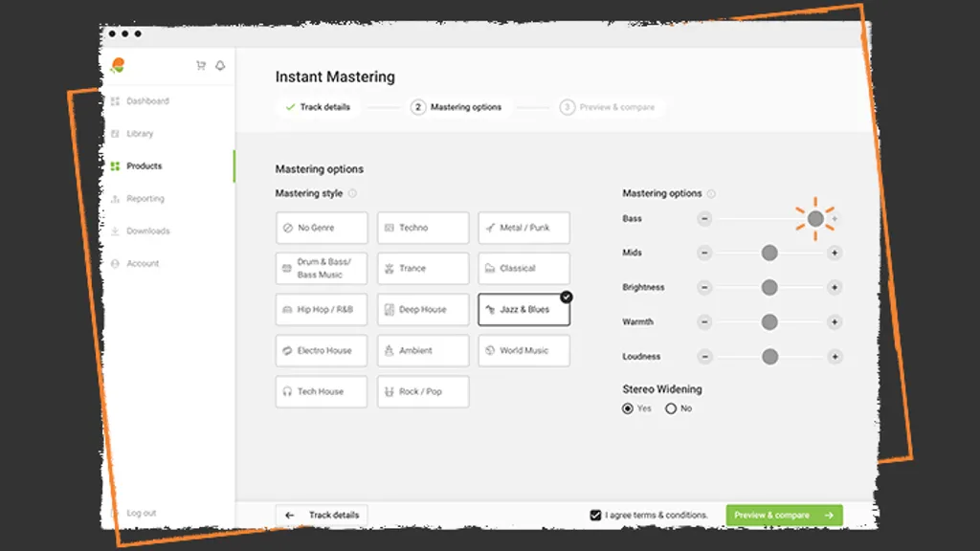Click plus icon on Mids slider
The height and width of the screenshot is (551, 980).
(835, 253)
